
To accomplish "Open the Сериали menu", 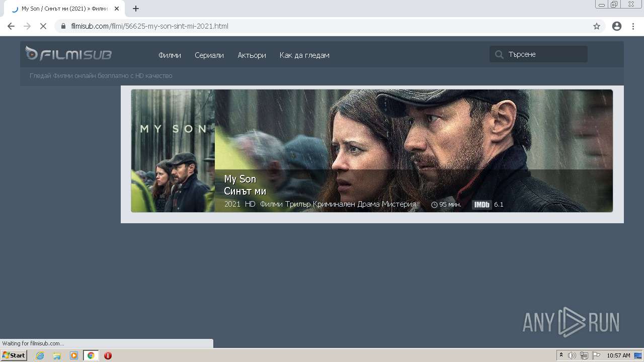I will click(209, 55).
